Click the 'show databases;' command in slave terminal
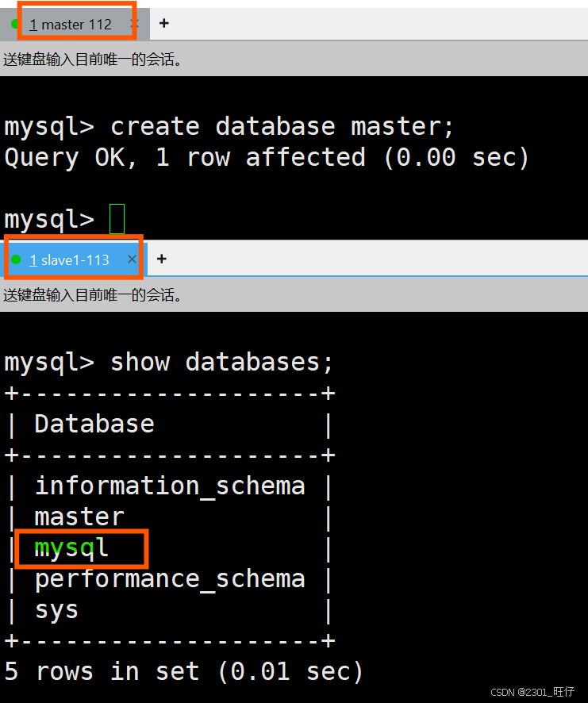Screen dimensions: 588x703 click(x=169, y=363)
